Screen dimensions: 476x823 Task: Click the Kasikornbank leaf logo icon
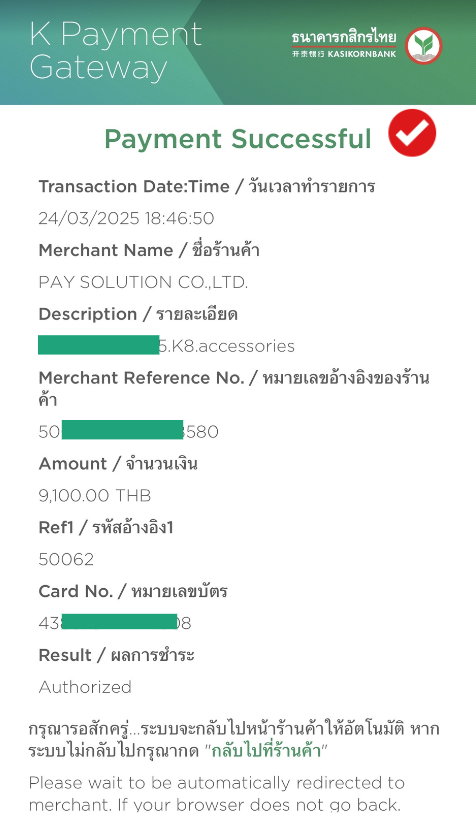click(x=424, y=46)
